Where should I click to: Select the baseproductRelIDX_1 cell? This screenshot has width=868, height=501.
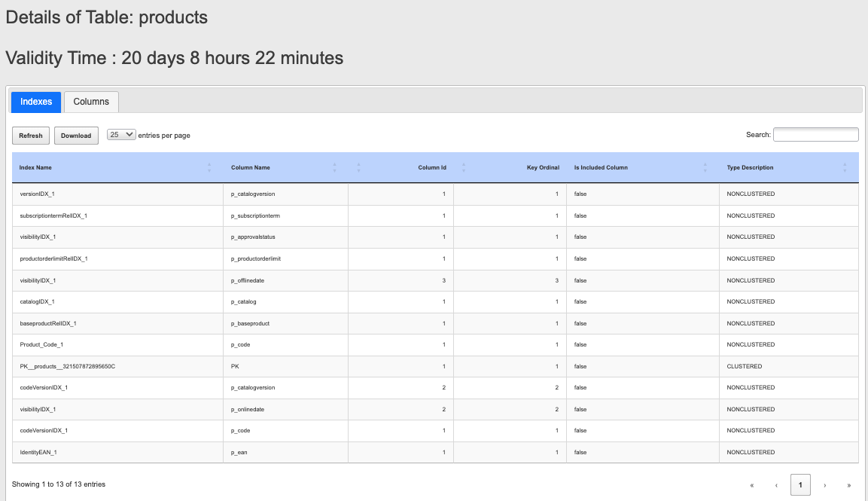click(118, 324)
